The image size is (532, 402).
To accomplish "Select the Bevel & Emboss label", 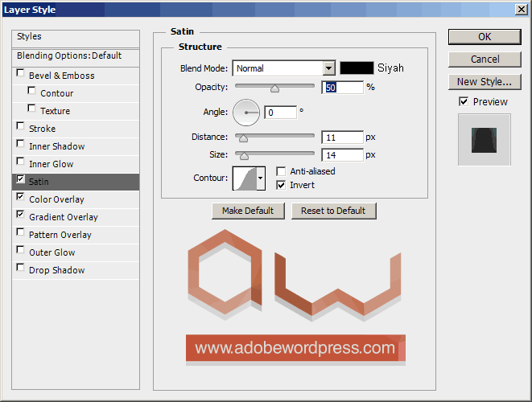I will [62, 76].
